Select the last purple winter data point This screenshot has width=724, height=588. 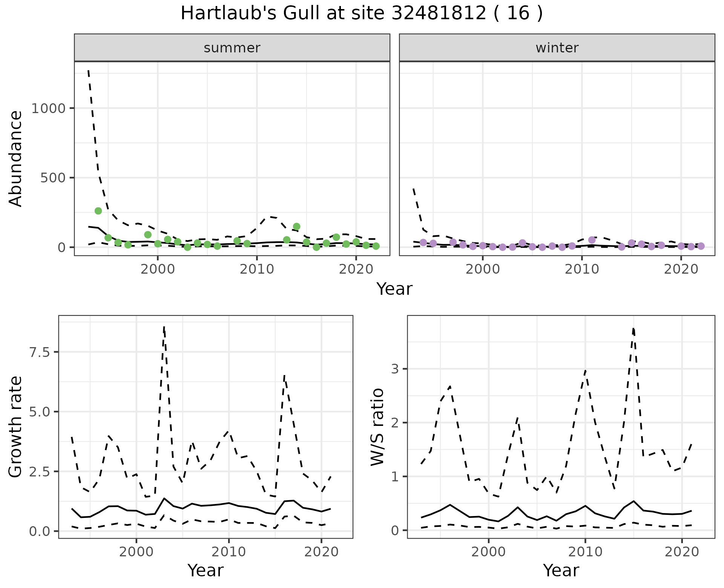[x=701, y=246]
